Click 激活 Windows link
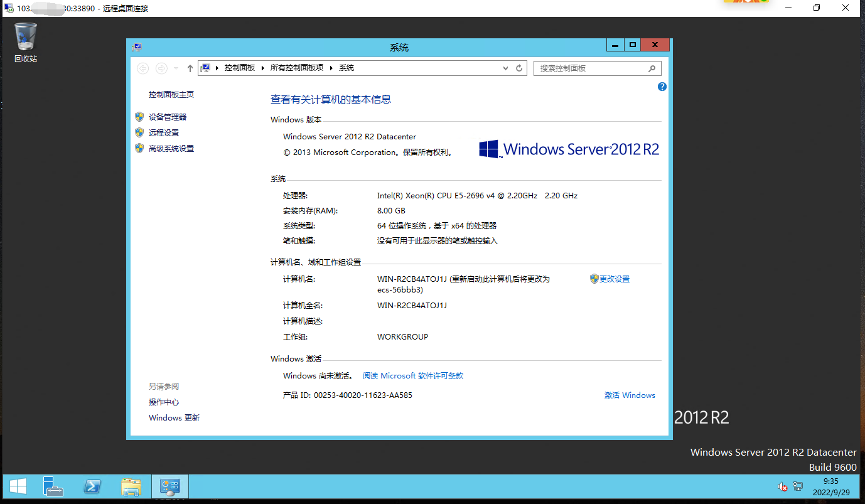Image resolution: width=865 pixels, height=504 pixels. 630,395
